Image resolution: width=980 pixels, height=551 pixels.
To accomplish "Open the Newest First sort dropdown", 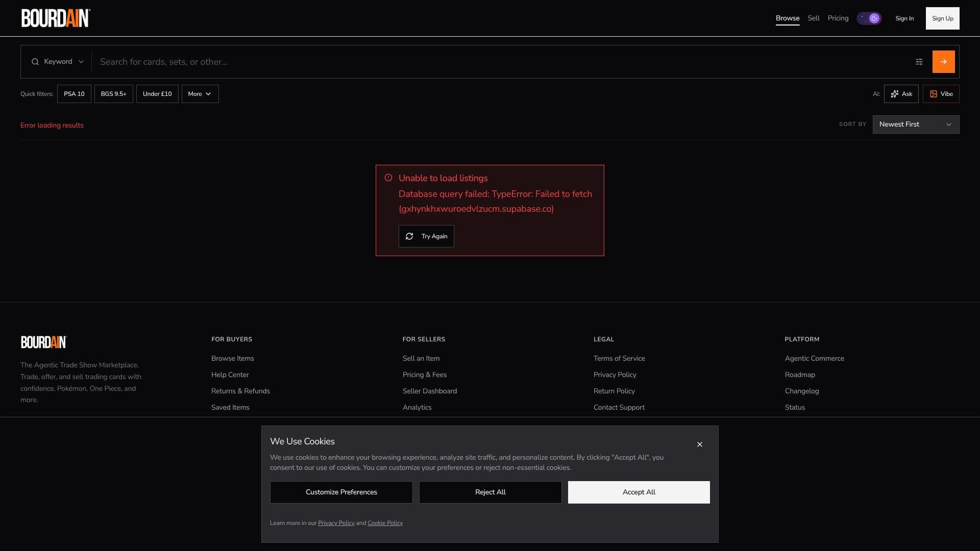I will [916, 124].
